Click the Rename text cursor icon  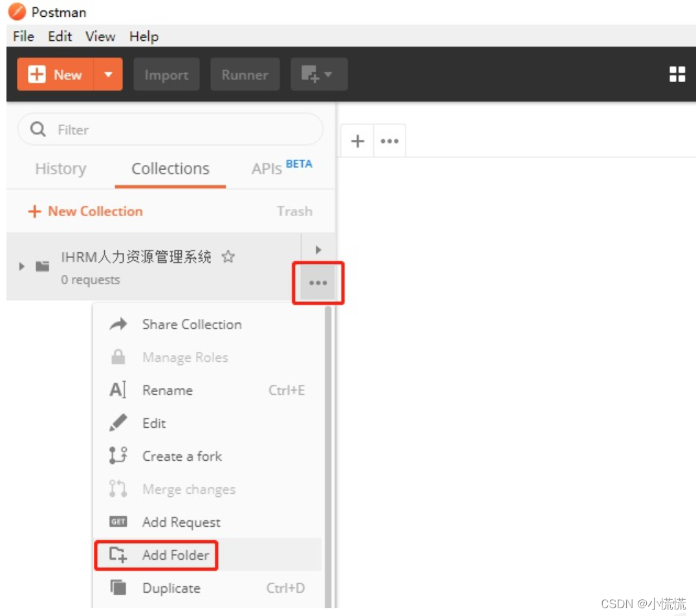point(118,390)
